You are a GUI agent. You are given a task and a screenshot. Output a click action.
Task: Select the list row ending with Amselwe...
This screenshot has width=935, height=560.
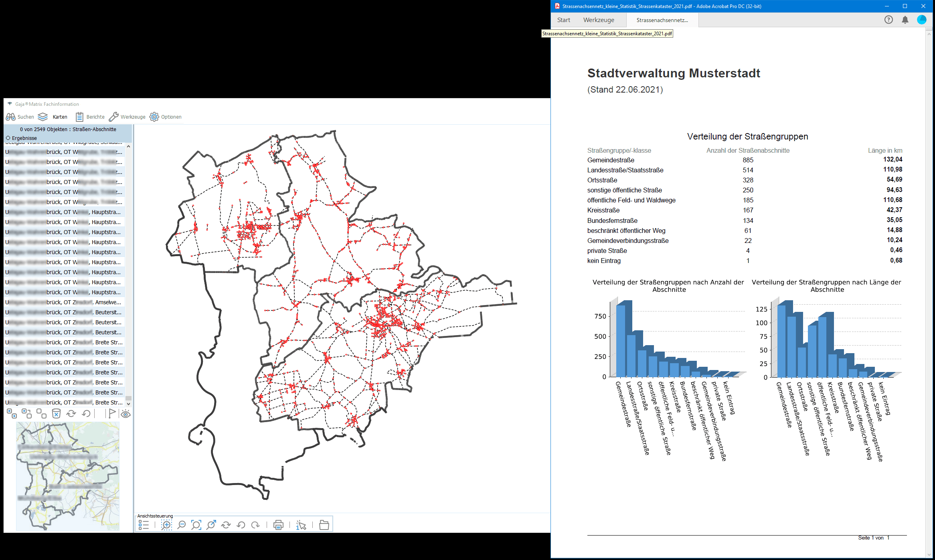64,302
